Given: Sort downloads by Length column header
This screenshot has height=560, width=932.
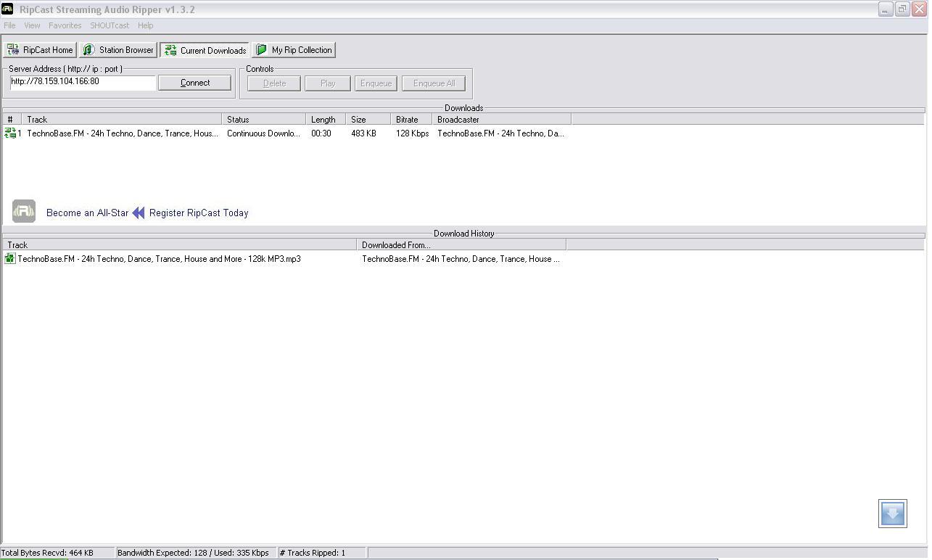Looking at the screenshot, I should tap(326, 119).
